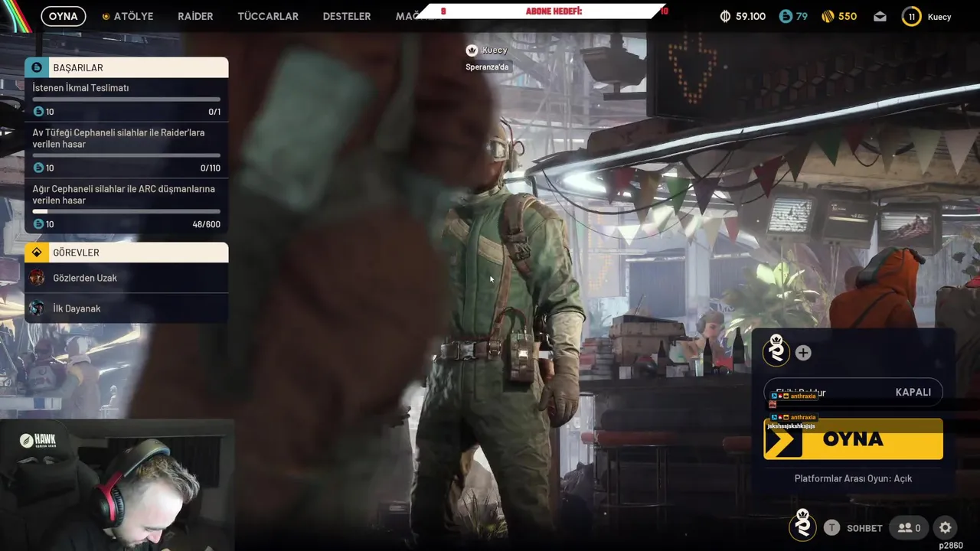This screenshot has width=980, height=551.
Task: Select the Ağır Cephaneli silahlar achievement
Action: [x=126, y=207]
